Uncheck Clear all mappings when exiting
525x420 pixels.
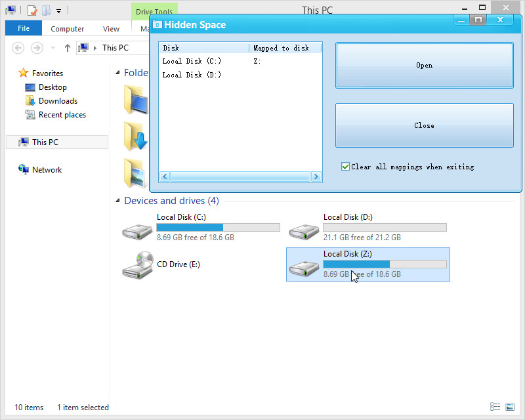coord(346,166)
